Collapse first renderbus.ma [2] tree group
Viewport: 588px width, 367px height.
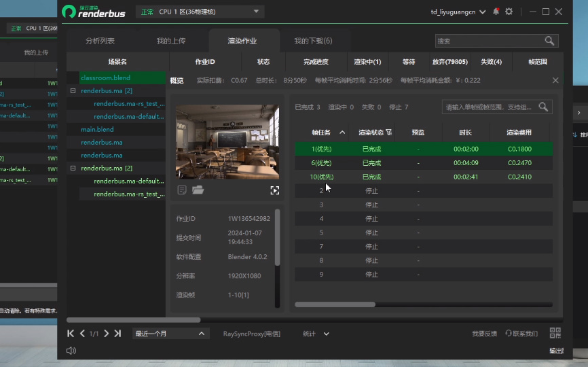point(73,90)
